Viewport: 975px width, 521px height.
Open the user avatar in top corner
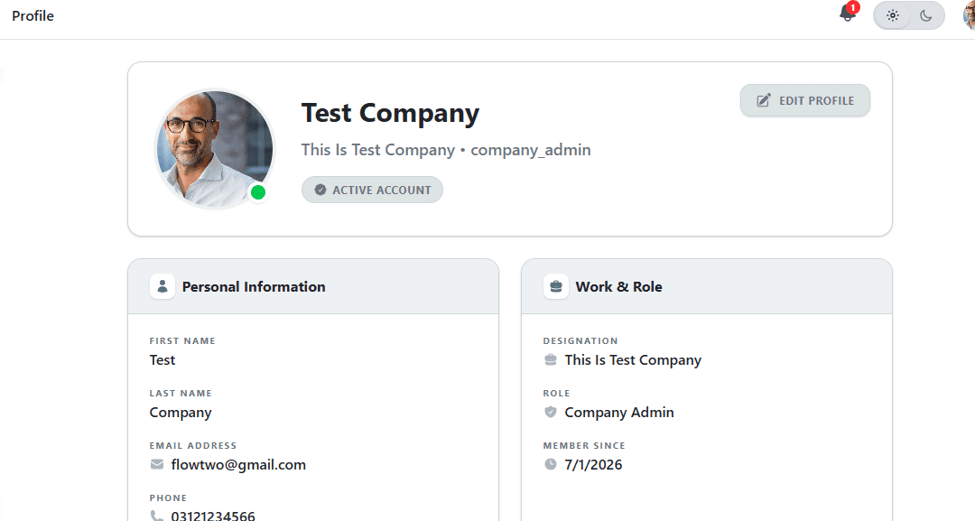969,16
